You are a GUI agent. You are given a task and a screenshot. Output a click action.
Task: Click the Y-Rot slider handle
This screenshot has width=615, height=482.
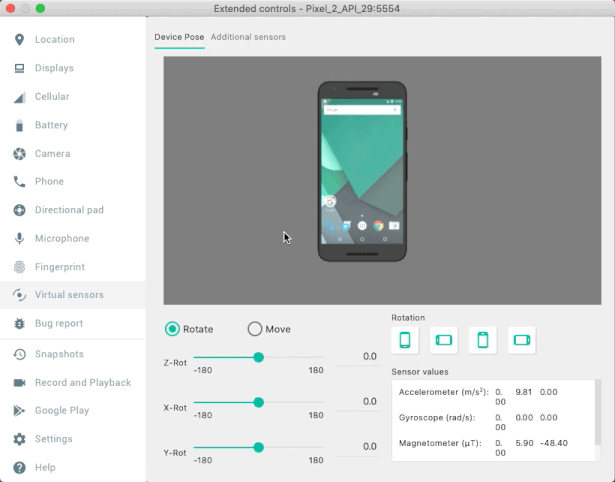[x=258, y=447]
